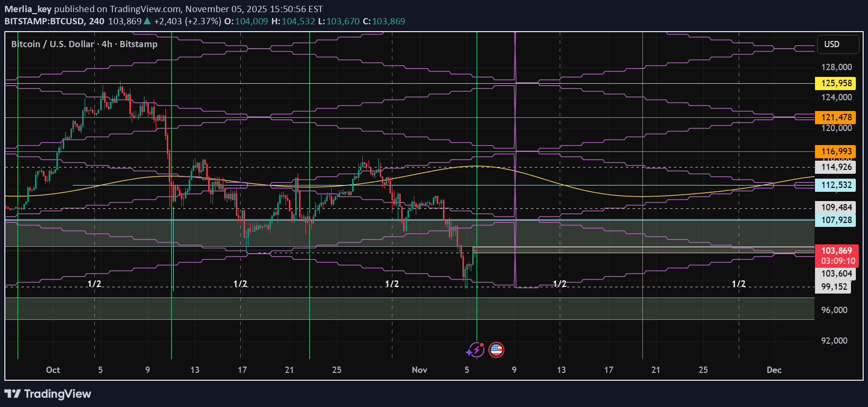The image size is (868, 407).
Task: Click the Merlia_key author name
Action: point(28,9)
